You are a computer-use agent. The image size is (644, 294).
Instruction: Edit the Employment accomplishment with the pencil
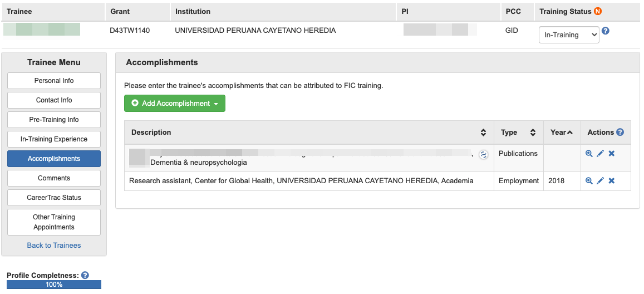tap(600, 181)
